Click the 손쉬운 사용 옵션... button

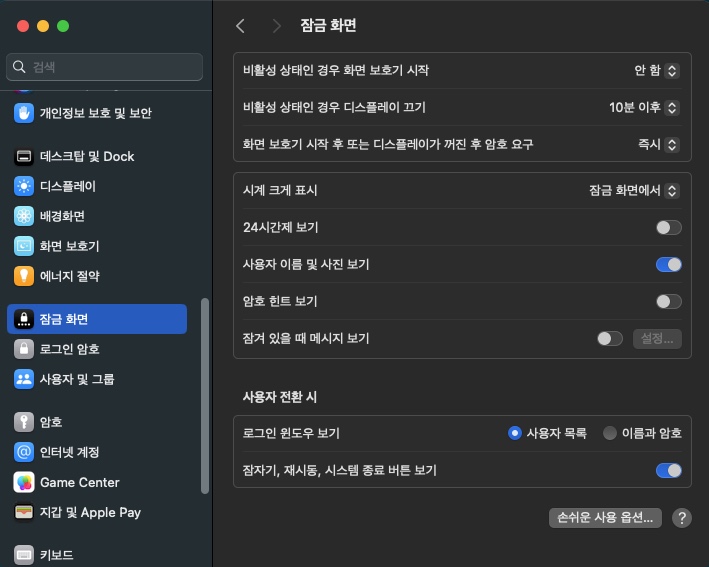[x=605, y=518]
